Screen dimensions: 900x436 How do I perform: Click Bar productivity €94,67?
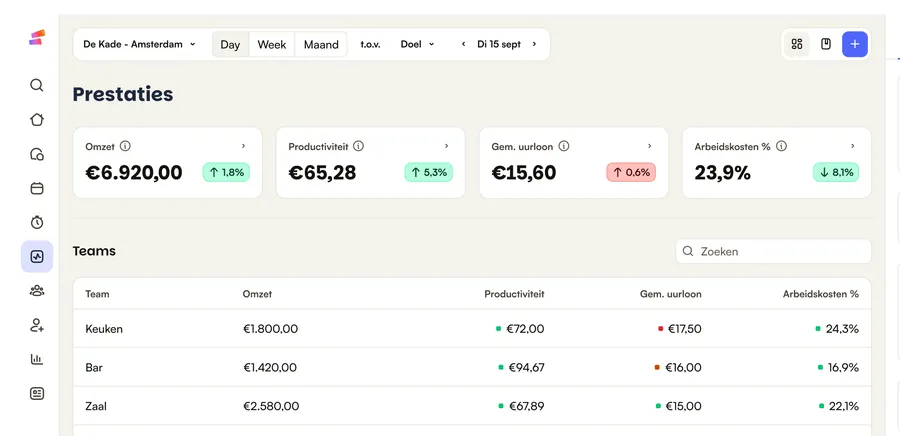[x=526, y=368]
